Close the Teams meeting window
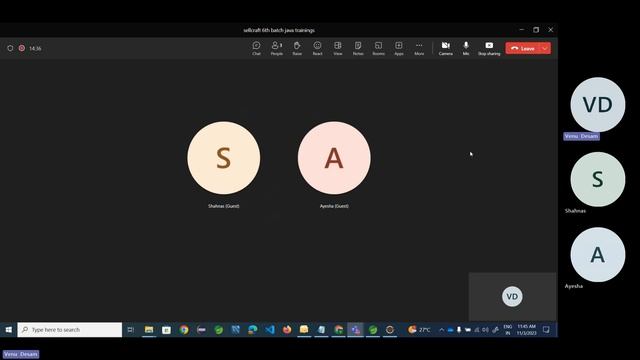This screenshot has height=360, width=640. pyautogui.click(x=551, y=30)
